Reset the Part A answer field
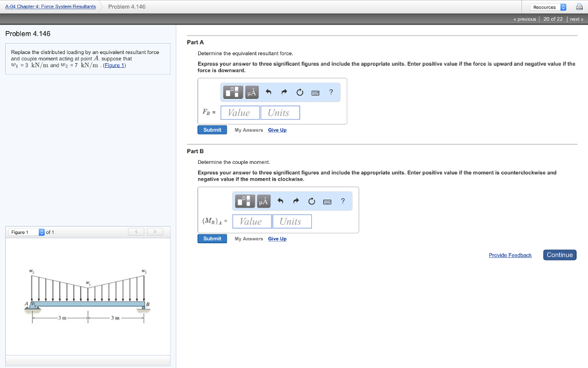Screen dimensions: 588x368 (300, 92)
